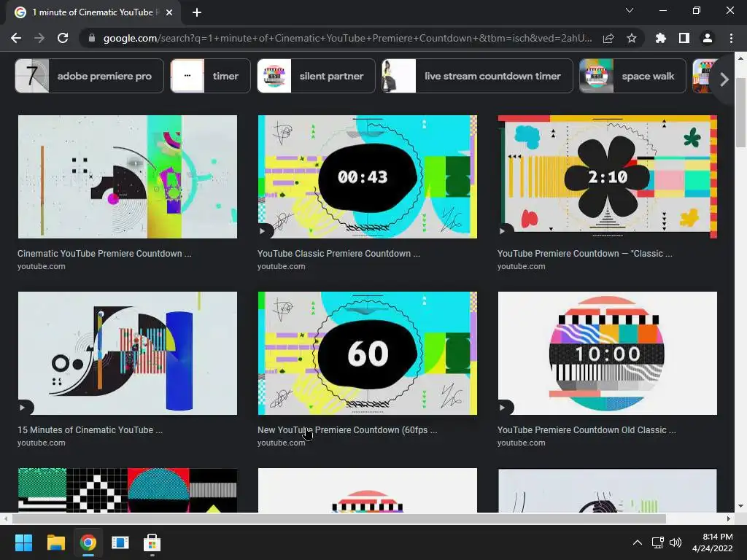Screen dimensions: 747x560
Task: Open the checkerboard pattern thumbnail
Action: pyautogui.click(x=127, y=490)
